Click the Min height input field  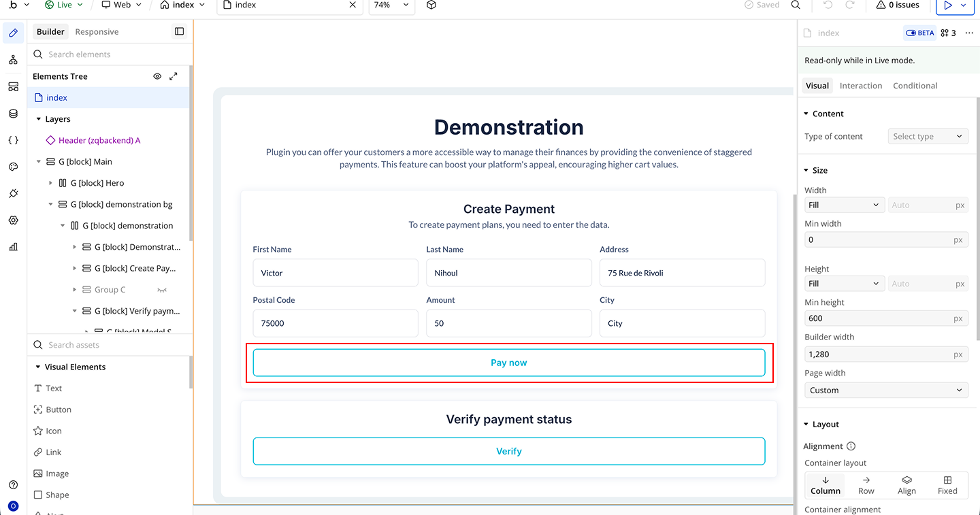tap(886, 318)
